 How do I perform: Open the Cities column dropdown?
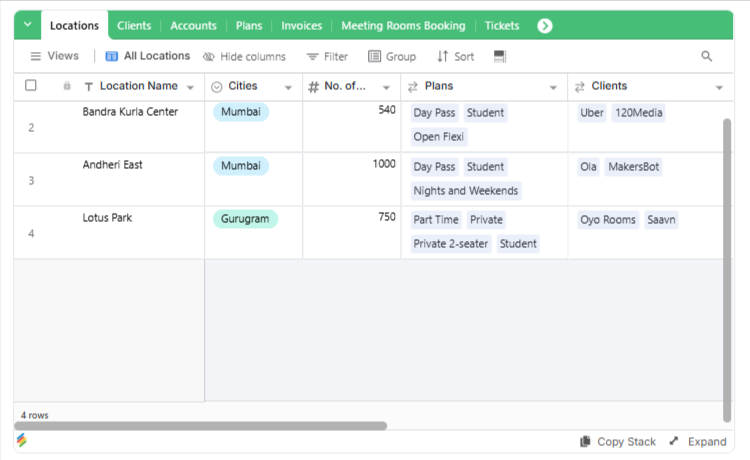(288, 88)
